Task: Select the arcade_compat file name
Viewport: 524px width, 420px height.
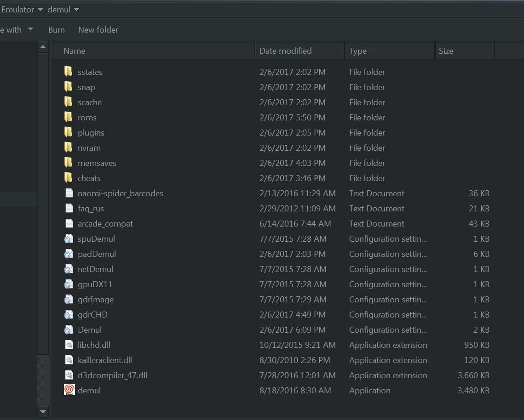Action: point(105,224)
